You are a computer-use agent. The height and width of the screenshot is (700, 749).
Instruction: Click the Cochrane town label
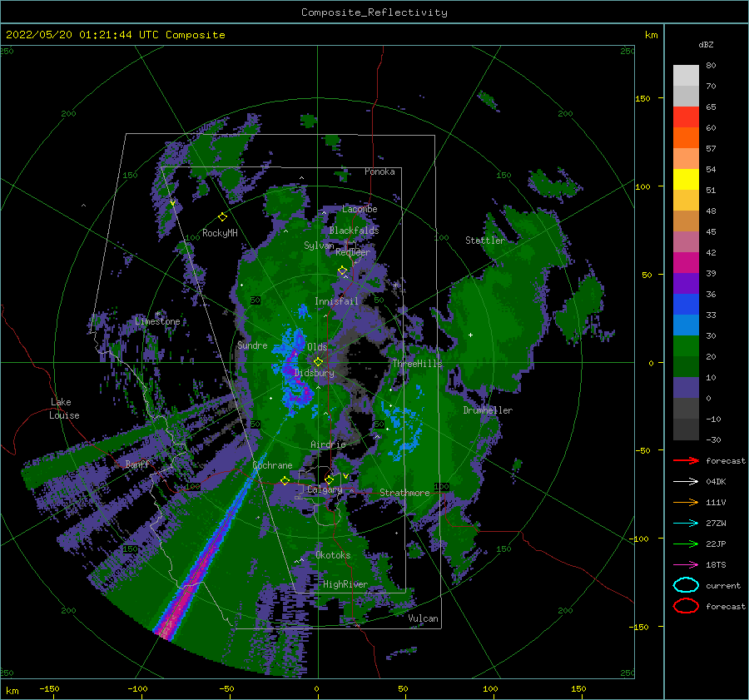[272, 465]
